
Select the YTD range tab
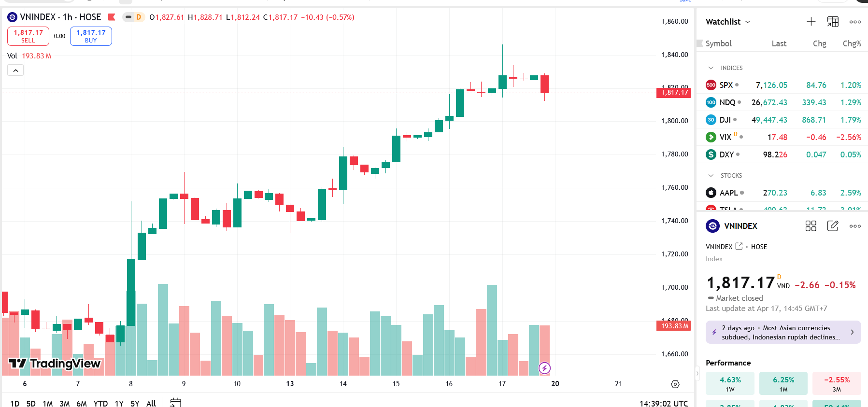101,403
